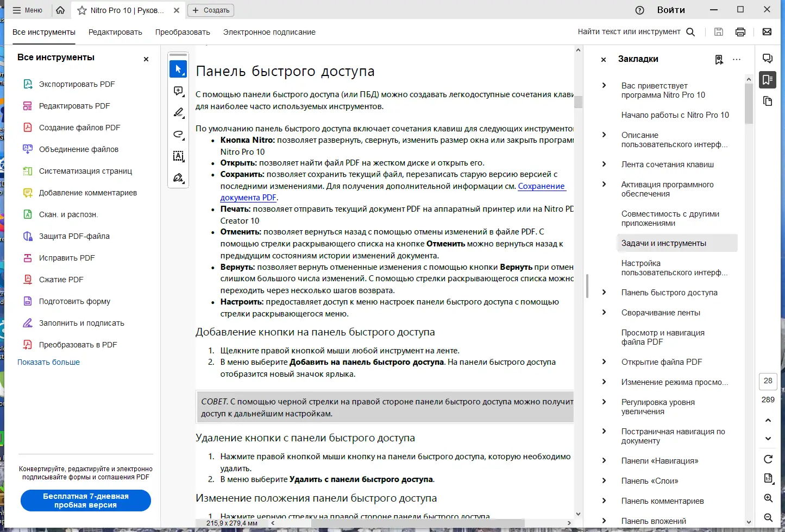The image size is (785, 532).
Task: Select the freehand drawing tool
Action: tap(178, 134)
